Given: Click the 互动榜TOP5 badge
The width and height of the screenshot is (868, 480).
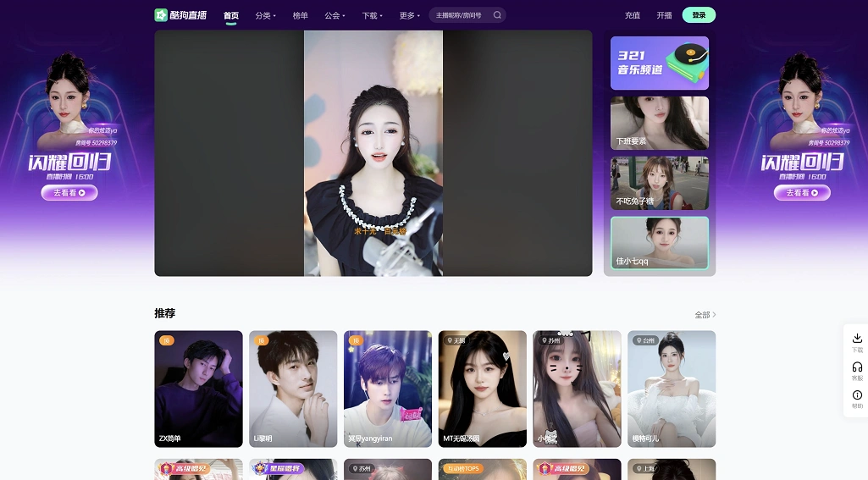Looking at the screenshot, I should [x=461, y=468].
